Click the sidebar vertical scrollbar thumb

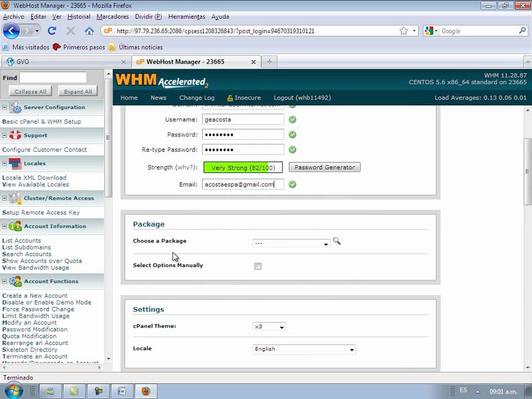point(108,137)
